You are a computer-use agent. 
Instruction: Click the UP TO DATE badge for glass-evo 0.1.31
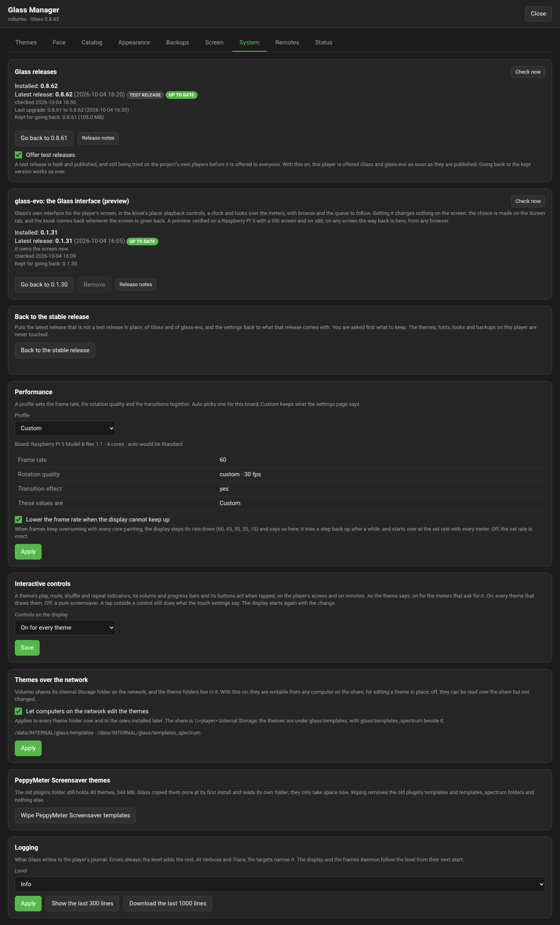coord(142,241)
